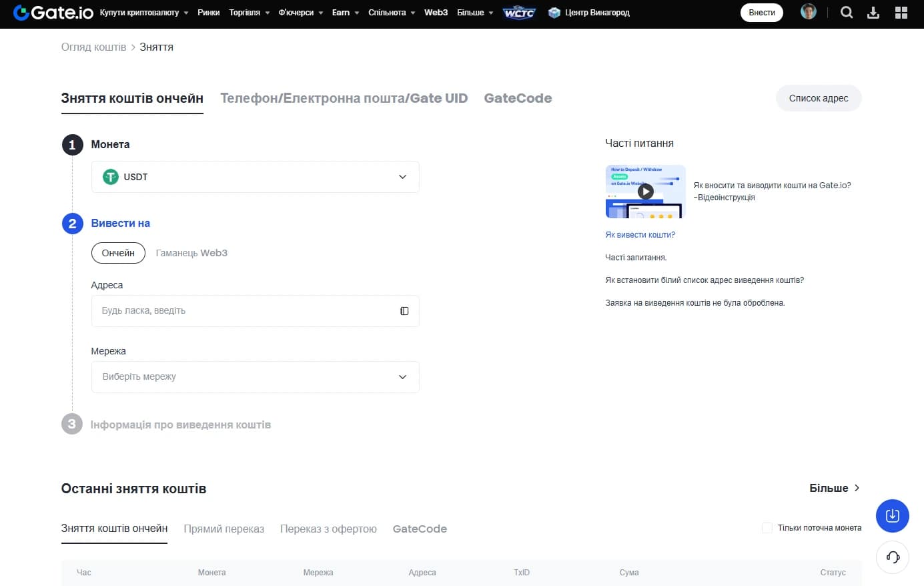Select the Гаманець Web3 option

point(191,253)
